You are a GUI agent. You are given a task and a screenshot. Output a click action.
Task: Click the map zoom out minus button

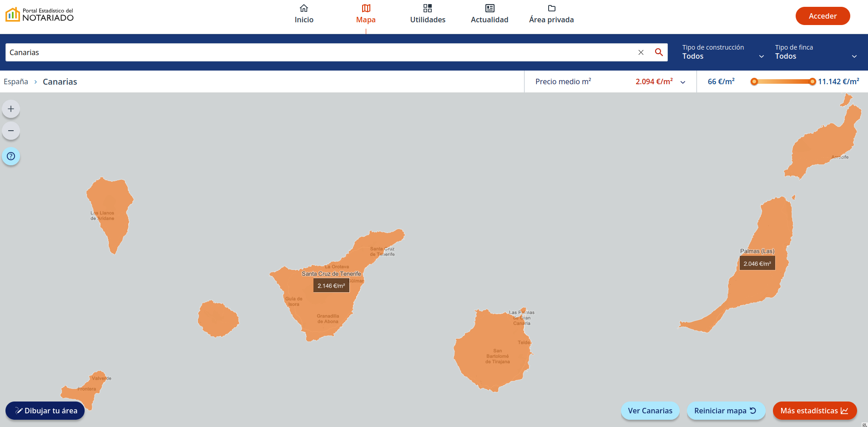tap(11, 131)
